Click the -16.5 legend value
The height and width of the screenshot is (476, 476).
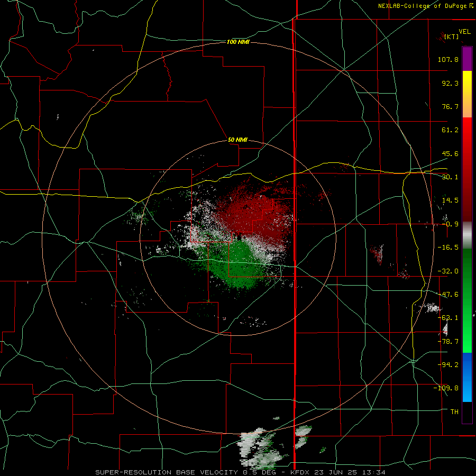(448, 248)
